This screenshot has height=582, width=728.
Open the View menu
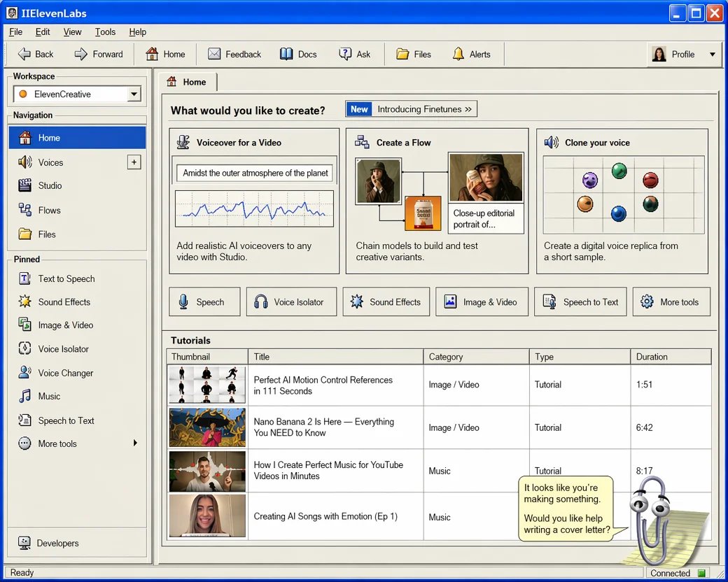point(72,32)
